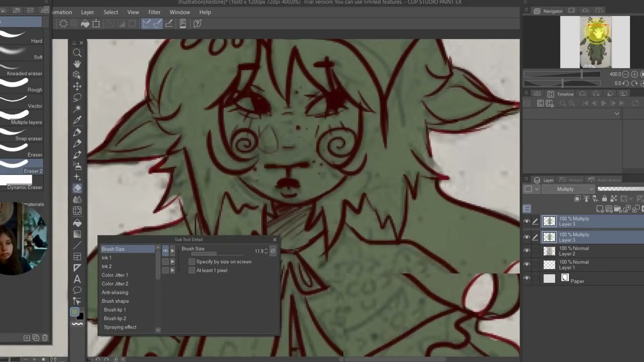Select the Move layer tool
This screenshot has height=362, width=644.
click(77, 86)
